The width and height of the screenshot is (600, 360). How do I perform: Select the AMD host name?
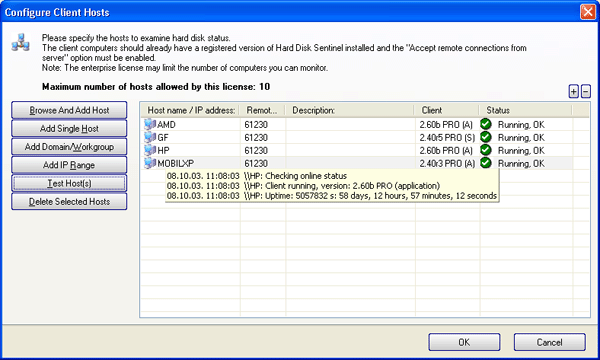(x=166, y=125)
